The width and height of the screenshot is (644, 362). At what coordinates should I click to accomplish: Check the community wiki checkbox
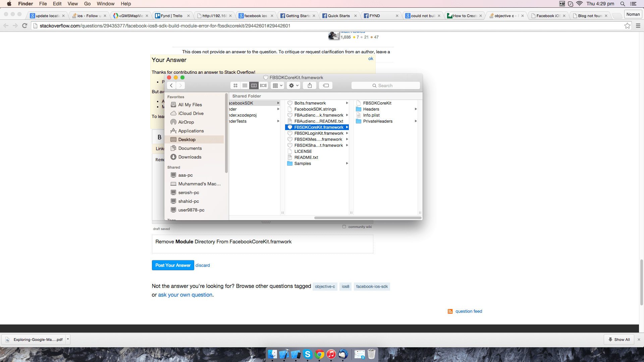pyautogui.click(x=344, y=227)
